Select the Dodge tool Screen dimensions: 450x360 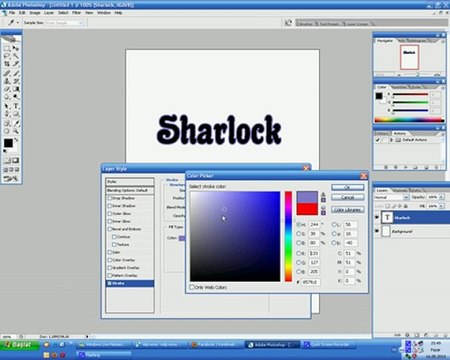coord(16,97)
